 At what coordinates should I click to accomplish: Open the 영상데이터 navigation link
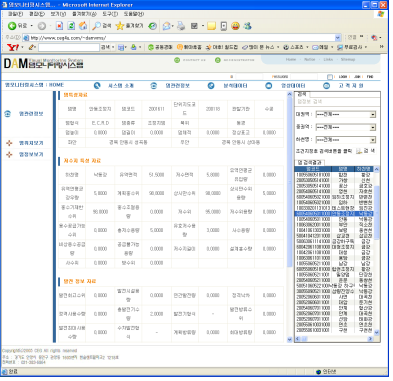(293, 86)
